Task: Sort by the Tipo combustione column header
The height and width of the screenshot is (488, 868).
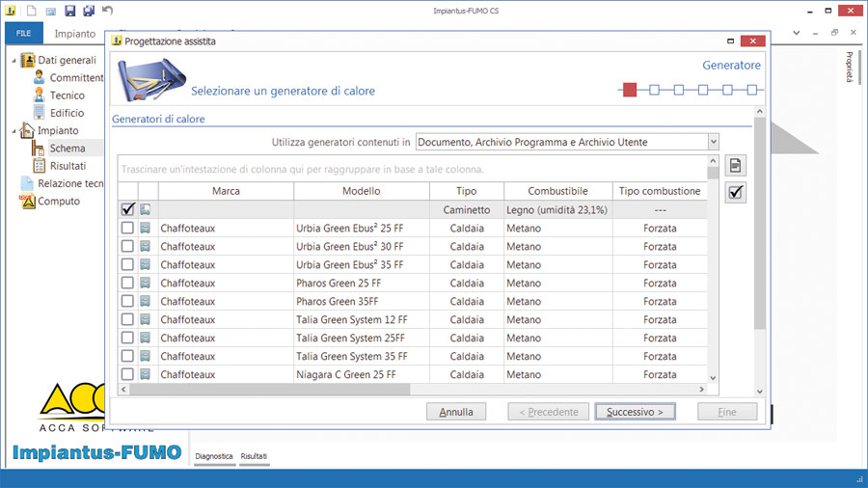Action: (660, 191)
